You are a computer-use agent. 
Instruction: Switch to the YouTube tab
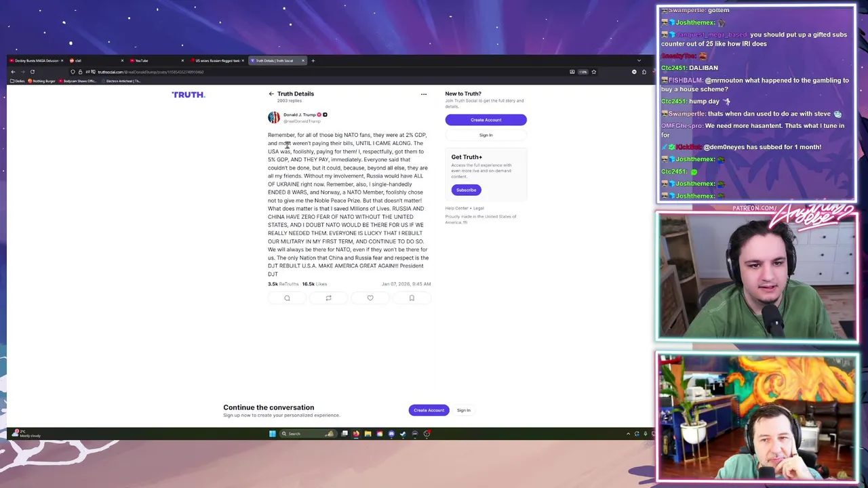(x=157, y=61)
